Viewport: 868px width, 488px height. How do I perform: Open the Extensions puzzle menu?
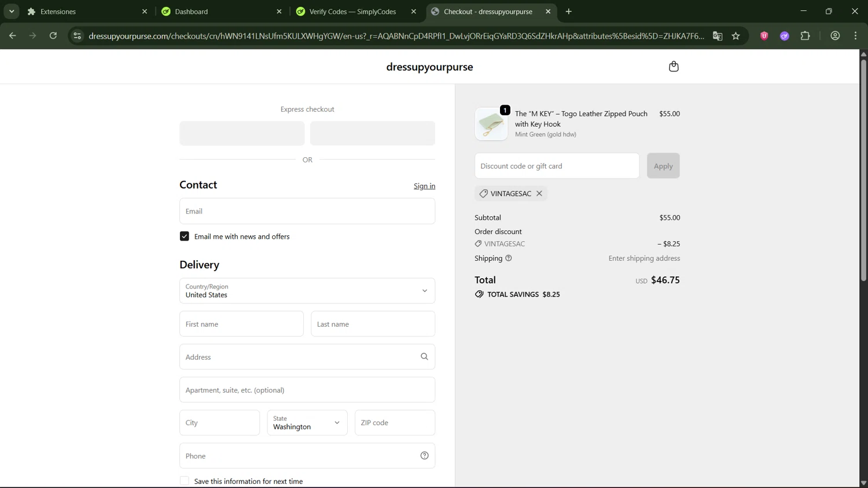806,36
